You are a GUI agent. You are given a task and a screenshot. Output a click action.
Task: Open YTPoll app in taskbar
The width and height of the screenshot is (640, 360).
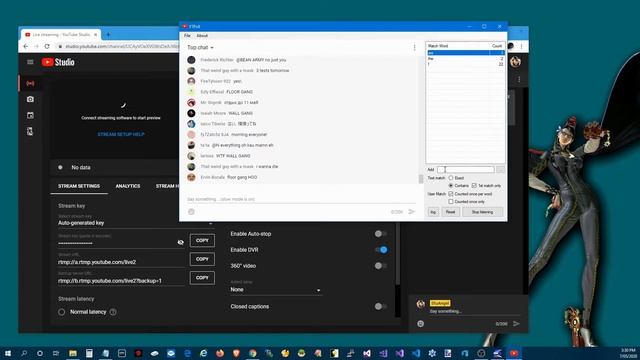(514, 353)
